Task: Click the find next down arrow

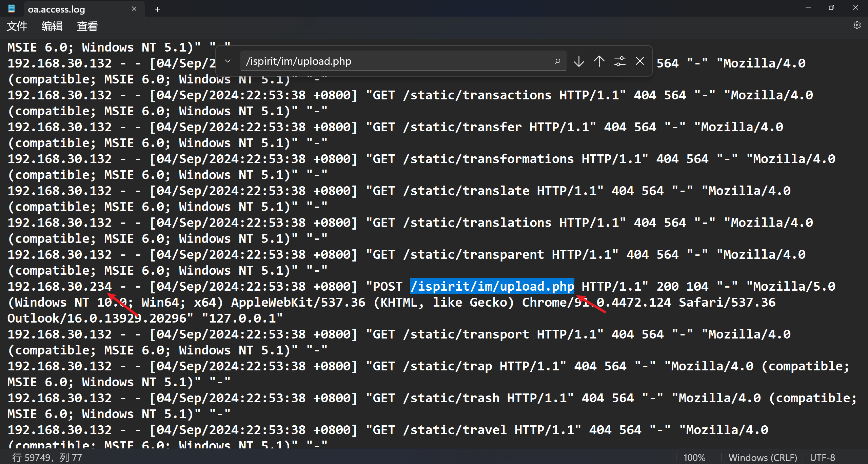Action: (579, 61)
